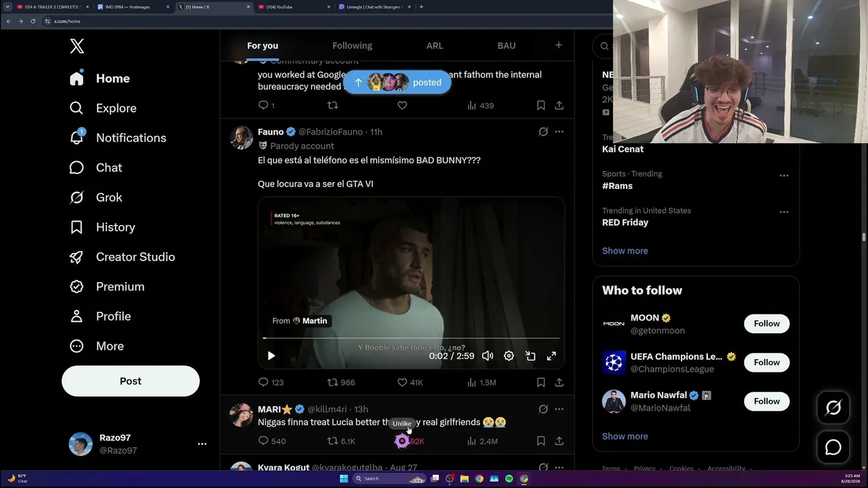This screenshot has width=868, height=488.
Task: Open Notifications from the sidebar
Action: click(118, 138)
